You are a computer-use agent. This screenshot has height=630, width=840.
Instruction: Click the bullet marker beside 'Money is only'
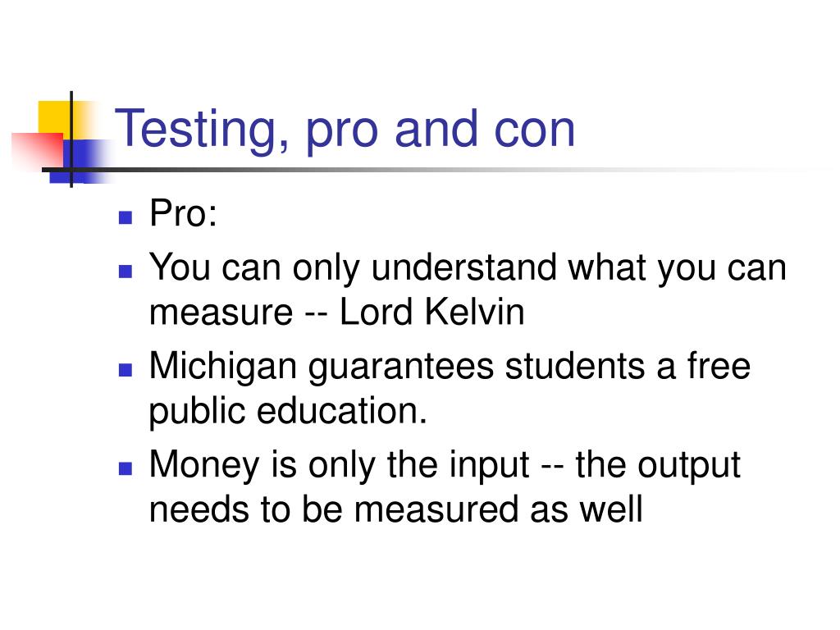[x=126, y=468]
